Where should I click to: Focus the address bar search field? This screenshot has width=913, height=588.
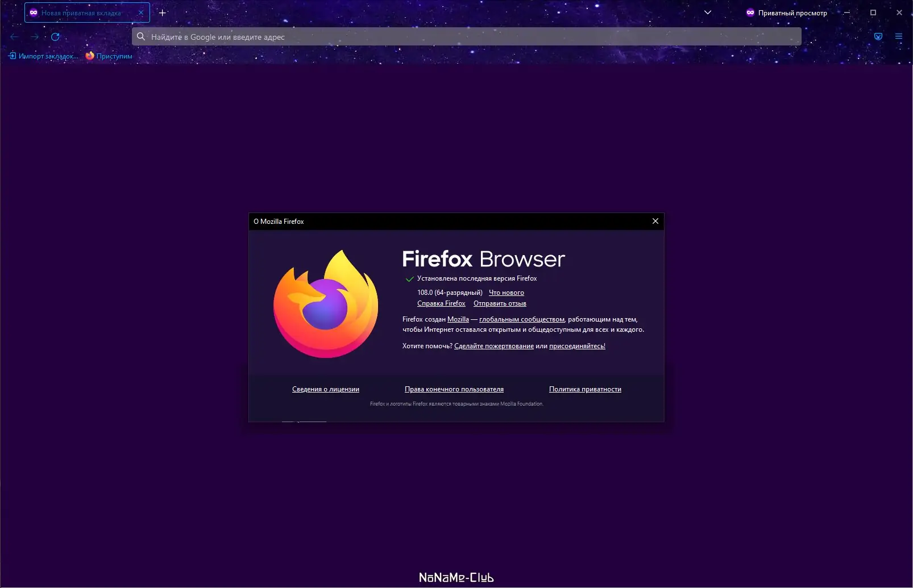click(x=467, y=37)
